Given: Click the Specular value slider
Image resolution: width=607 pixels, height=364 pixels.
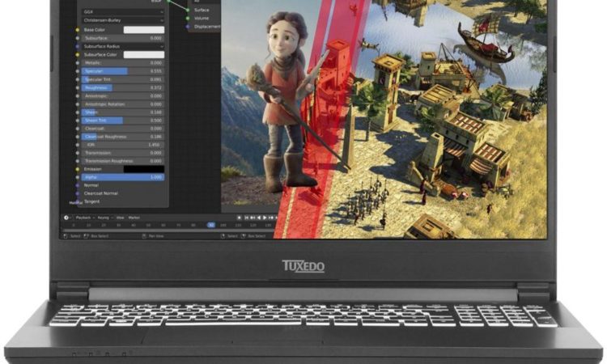Looking at the screenshot, I should [123, 71].
